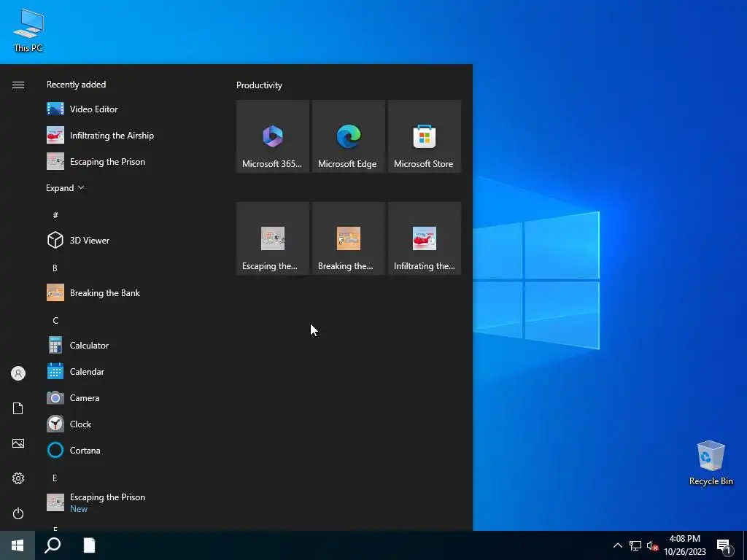Open 3D Viewer app
Viewport: 747px width, 560px height.
point(128,240)
